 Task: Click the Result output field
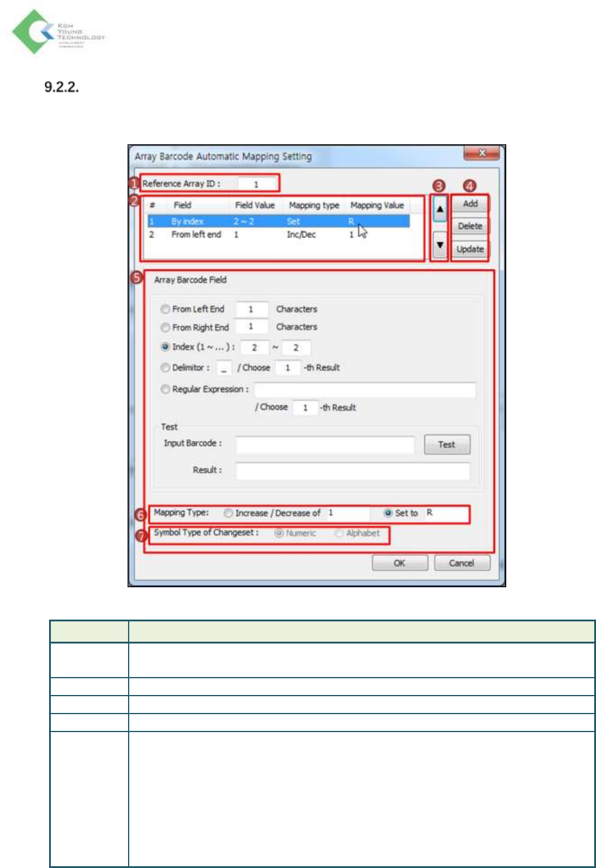click(352, 471)
